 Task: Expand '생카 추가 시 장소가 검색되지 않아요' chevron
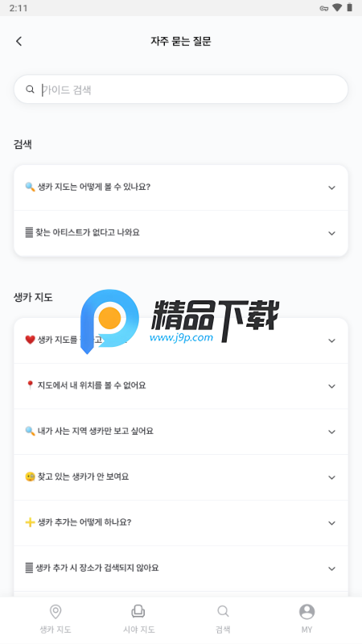click(x=331, y=568)
